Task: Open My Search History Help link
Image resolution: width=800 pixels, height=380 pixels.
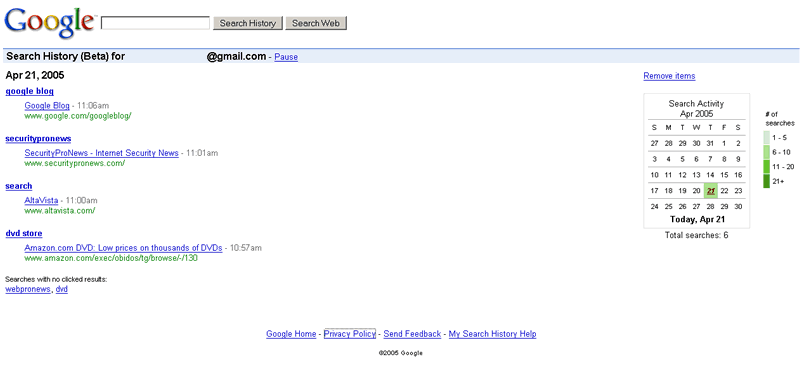Action: [492, 334]
